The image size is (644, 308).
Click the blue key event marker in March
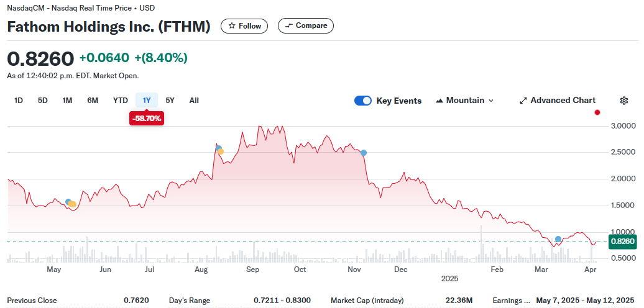(558, 239)
